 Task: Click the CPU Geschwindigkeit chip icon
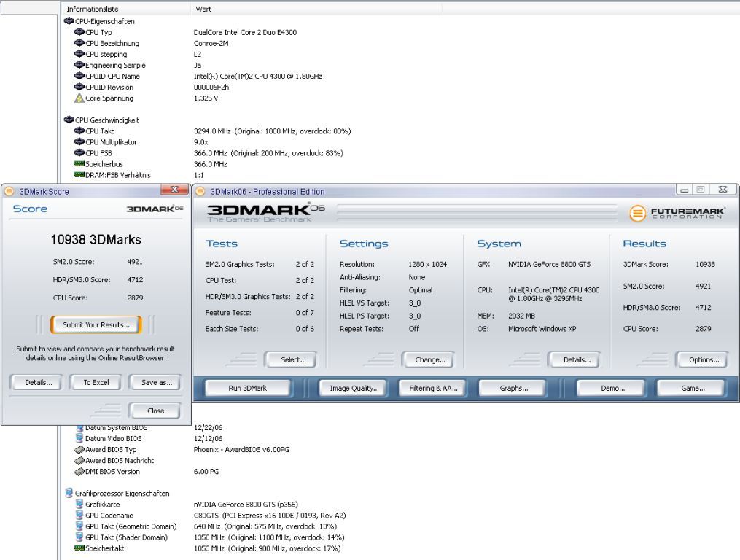click(x=69, y=120)
